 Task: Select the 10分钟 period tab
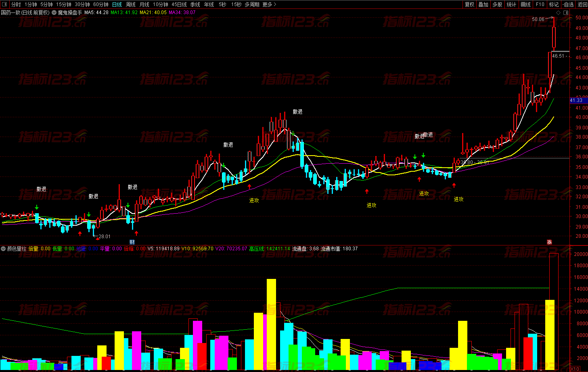[x=161, y=4]
